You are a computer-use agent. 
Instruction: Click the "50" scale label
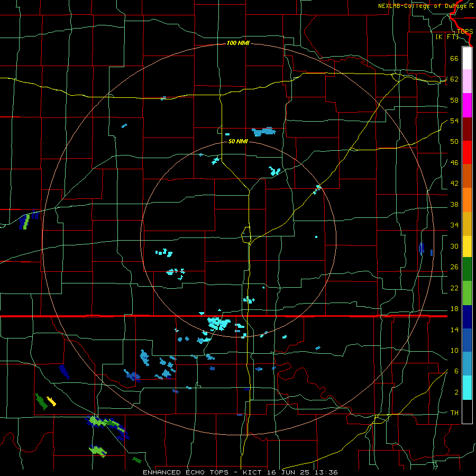(x=454, y=142)
